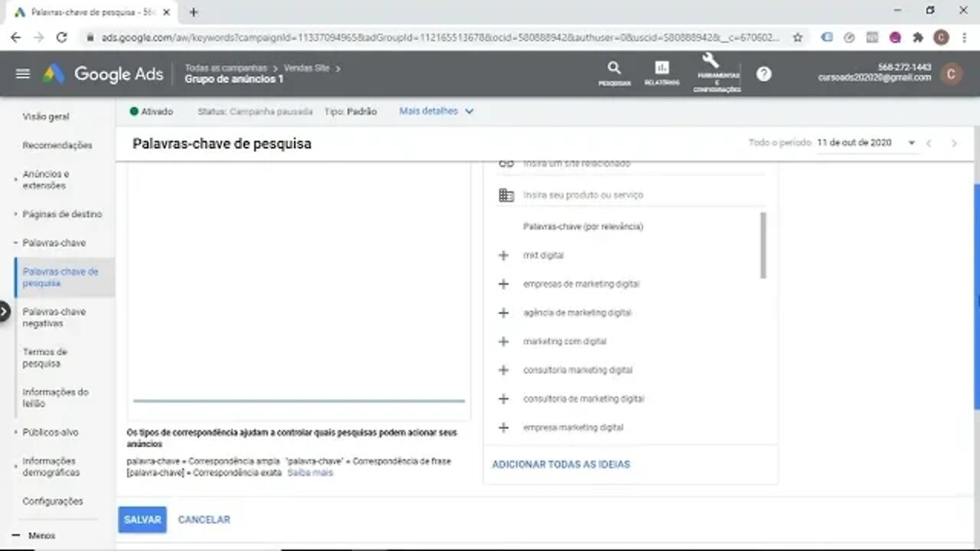
Task: Go to previous date period
Action: 929,143
